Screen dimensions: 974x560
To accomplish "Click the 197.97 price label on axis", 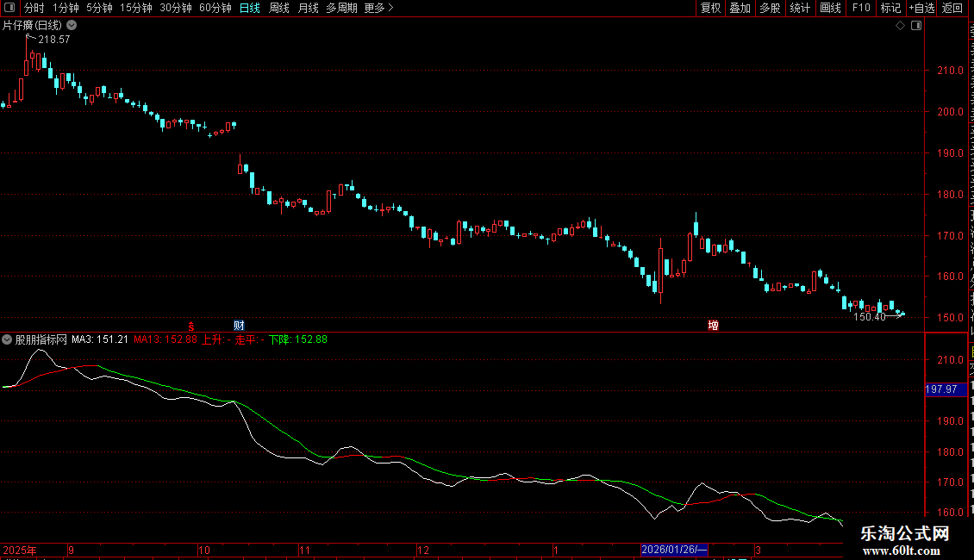I will click(940, 389).
